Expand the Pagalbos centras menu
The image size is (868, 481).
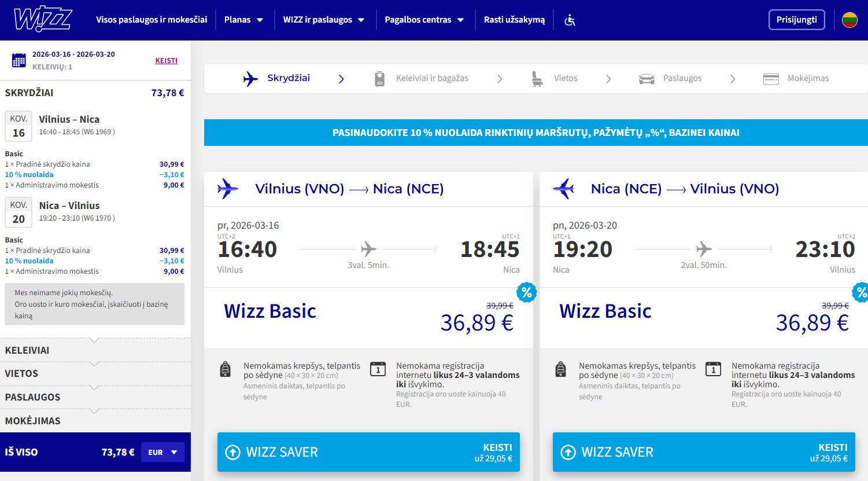[424, 20]
